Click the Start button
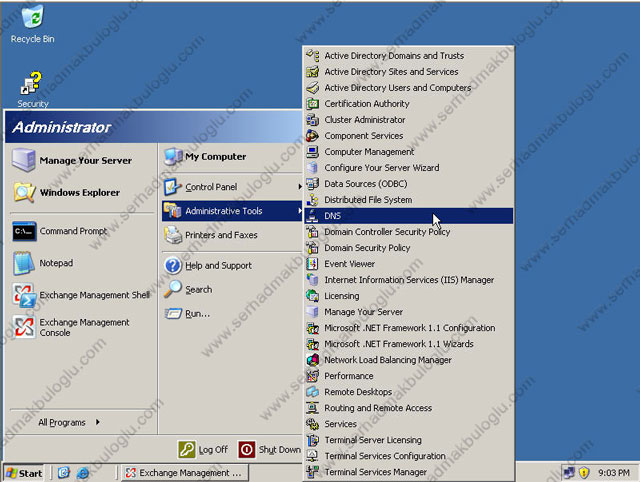 coord(24,473)
